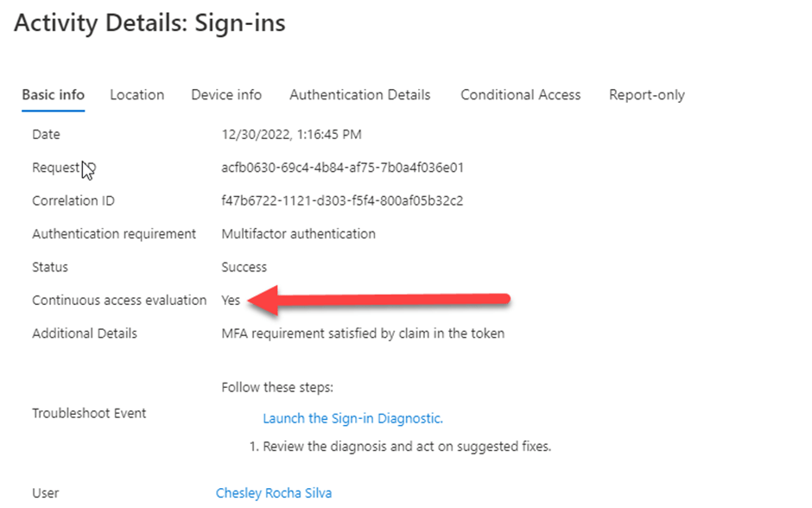Click the Activity Details: Sign-ins heading
Screen dimensions: 812x508
click(149, 23)
